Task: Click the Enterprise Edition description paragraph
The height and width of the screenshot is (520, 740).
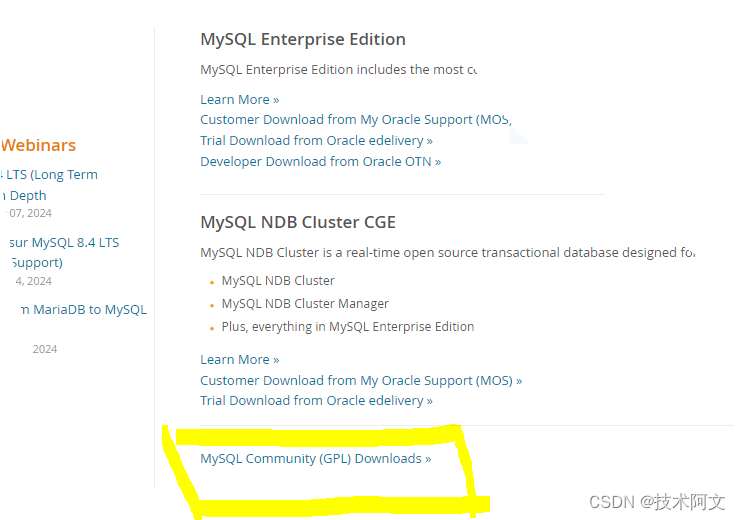Action: point(338,70)
